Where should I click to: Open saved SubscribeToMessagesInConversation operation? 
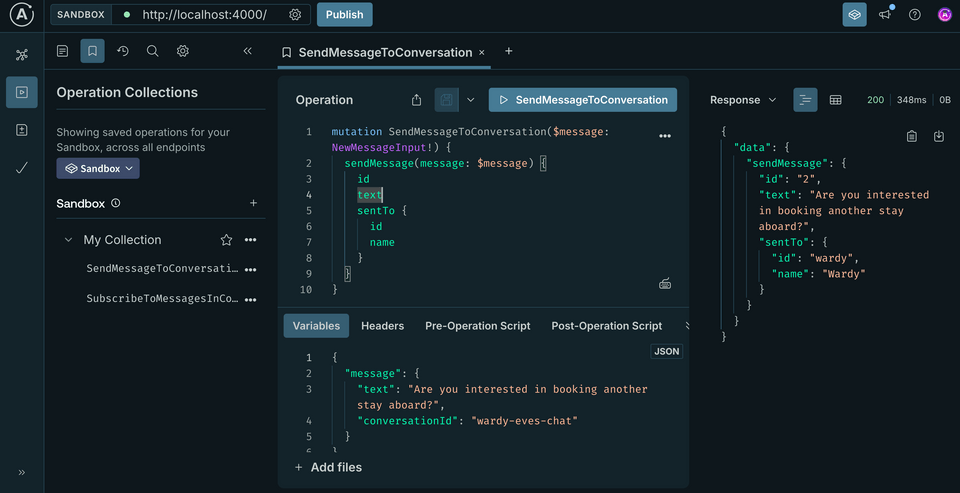click(x=162, y=299)
